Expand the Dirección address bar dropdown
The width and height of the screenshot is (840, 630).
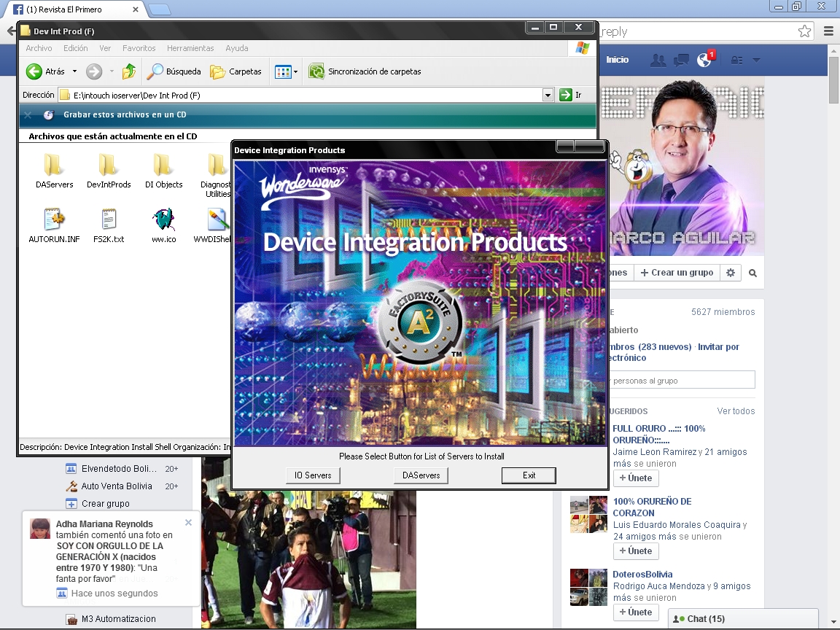[548, 96]
